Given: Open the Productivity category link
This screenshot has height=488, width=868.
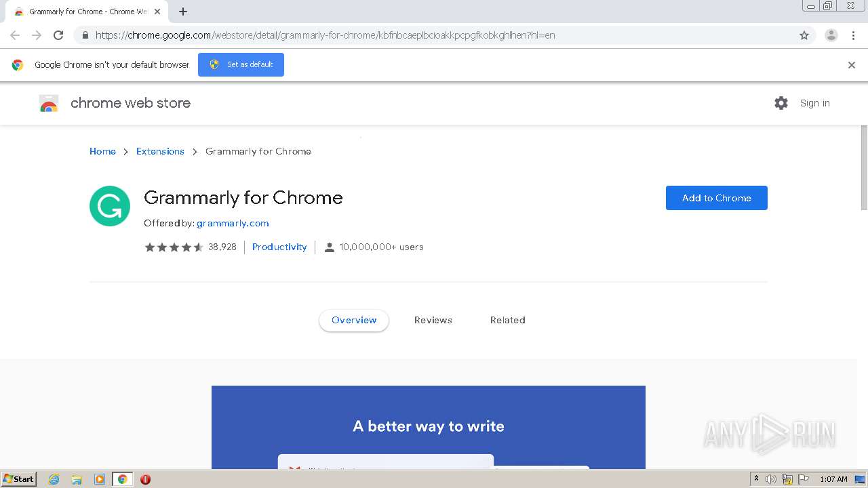Looking at the screenshot, I should [x=279, y=247].
